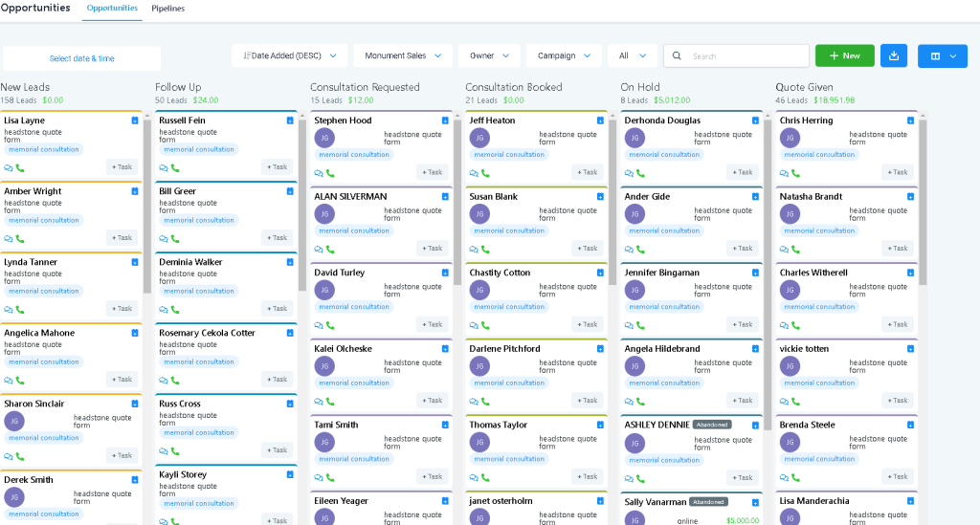Expand the Campaign filter dropdown
Screen dimensions: 980x525
click(563, 55)
